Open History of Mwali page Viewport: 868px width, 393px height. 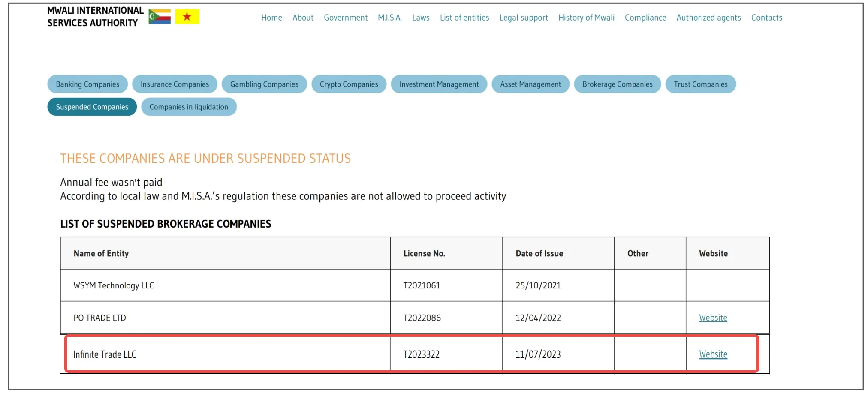coord(586,18)
